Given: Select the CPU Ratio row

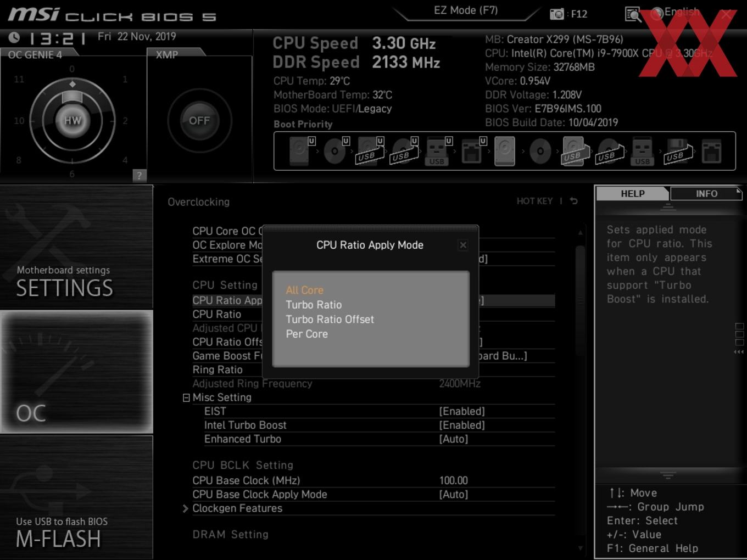Looking at the screenshot, I should [374, 314].
